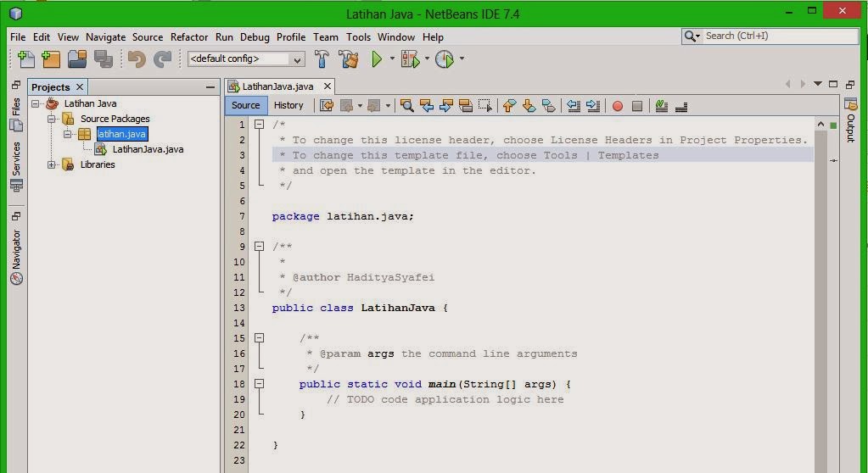Maximize the editor window icon
868x473 pixels.
(833, 84)
